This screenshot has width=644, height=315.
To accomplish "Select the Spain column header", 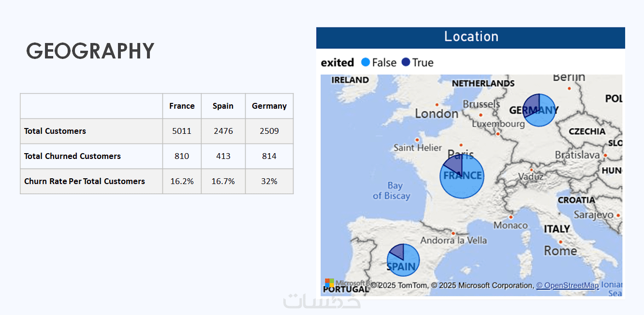I will [223, 106].
